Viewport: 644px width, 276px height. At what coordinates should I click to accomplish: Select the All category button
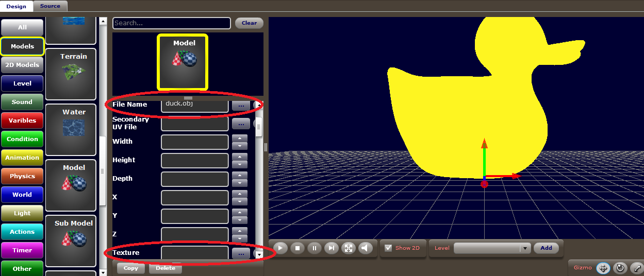click(22, 28)
